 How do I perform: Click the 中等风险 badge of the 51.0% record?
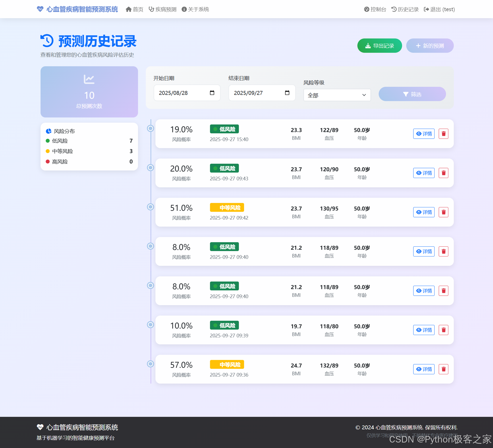pos(227,208)
